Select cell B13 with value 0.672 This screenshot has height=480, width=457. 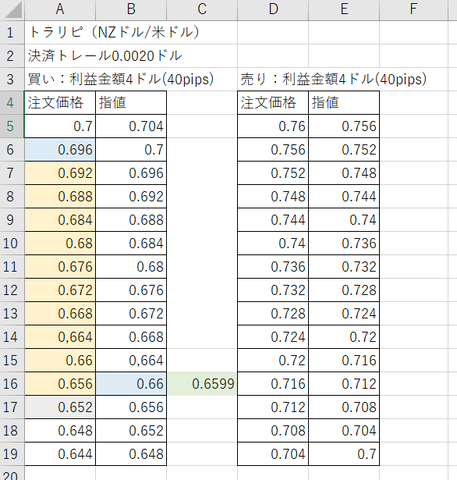[131, 313]
